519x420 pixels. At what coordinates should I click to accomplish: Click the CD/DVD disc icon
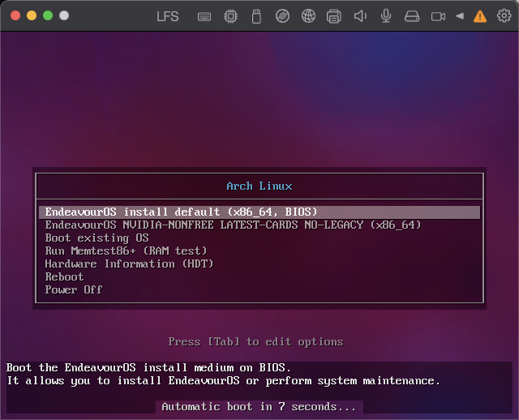point(282,16)
